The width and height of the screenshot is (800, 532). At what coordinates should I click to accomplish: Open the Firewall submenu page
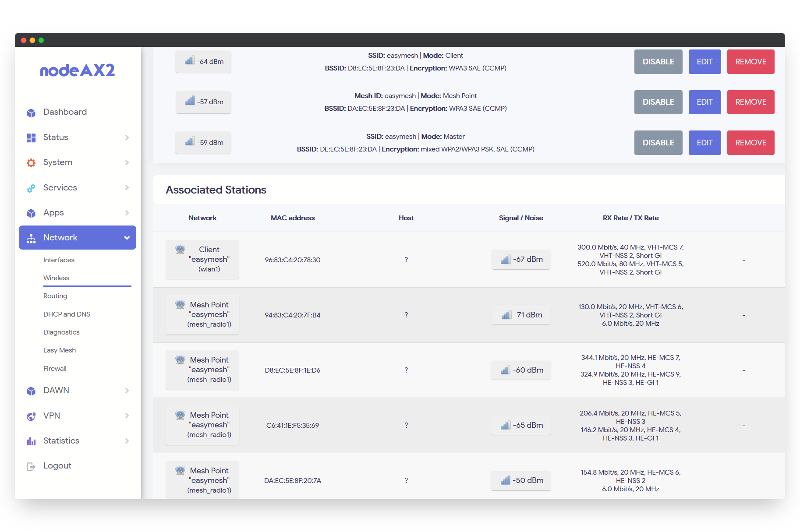pyautogui.click(x=55, y=369)
